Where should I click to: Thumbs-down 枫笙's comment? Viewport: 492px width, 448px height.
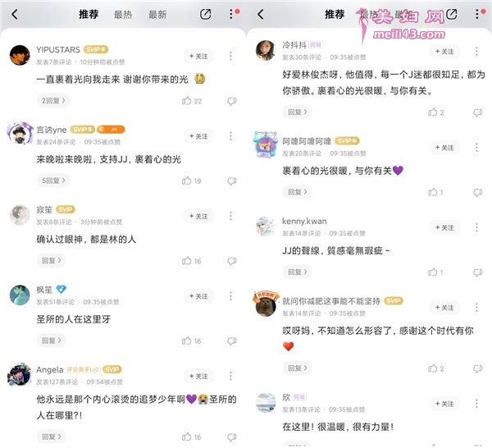[232, 341]
